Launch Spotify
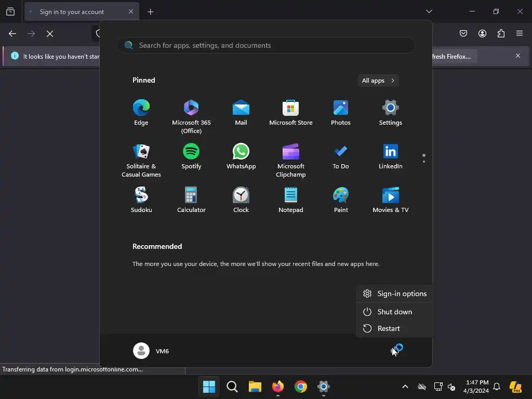The height and width of the screenshot is (399, 532). pyautogui.click(x=191, y=156)
